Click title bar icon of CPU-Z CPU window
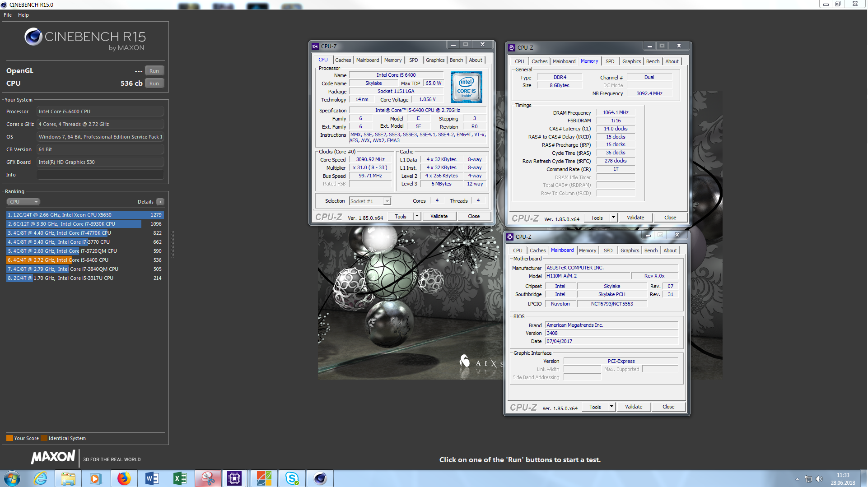The image size is (868, 487). coord(315,46)
